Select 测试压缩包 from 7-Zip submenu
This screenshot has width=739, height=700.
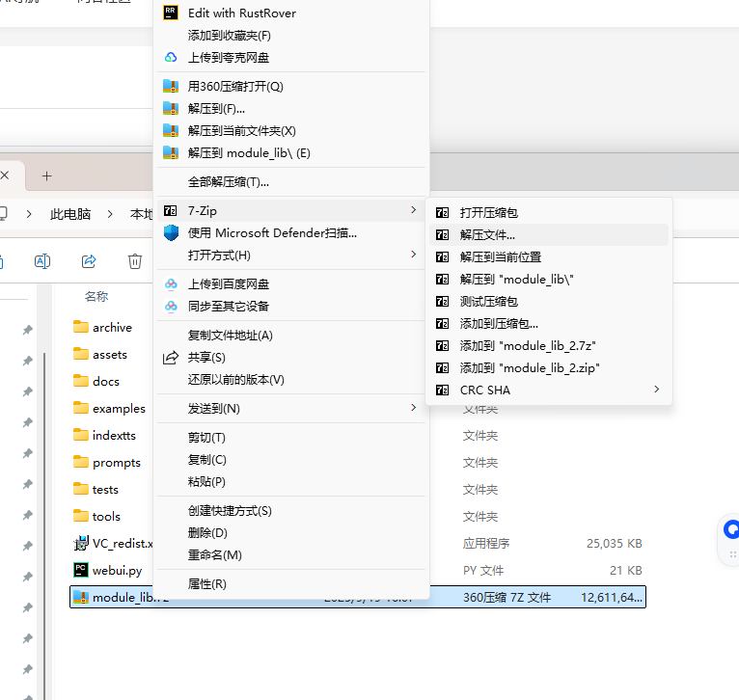click(x=490, y=301)
